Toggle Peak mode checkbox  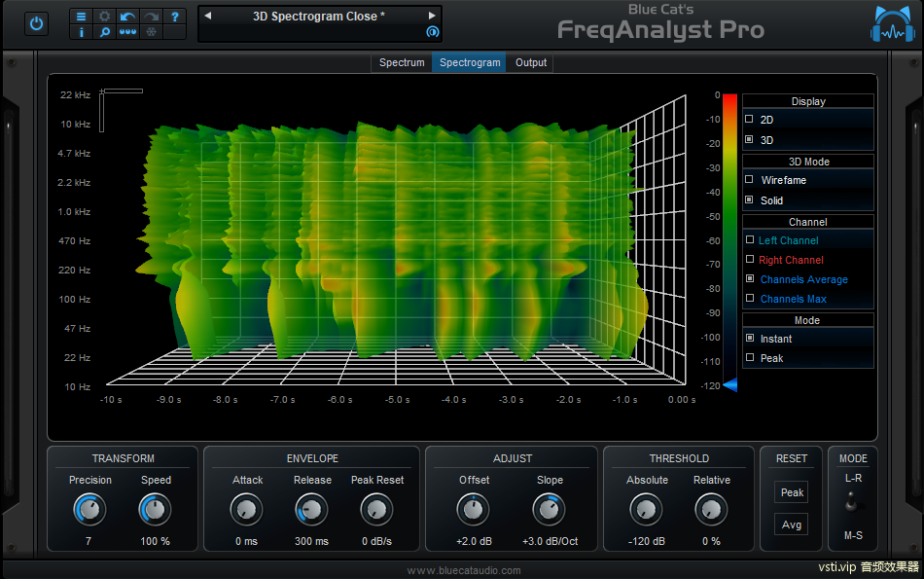750,358
